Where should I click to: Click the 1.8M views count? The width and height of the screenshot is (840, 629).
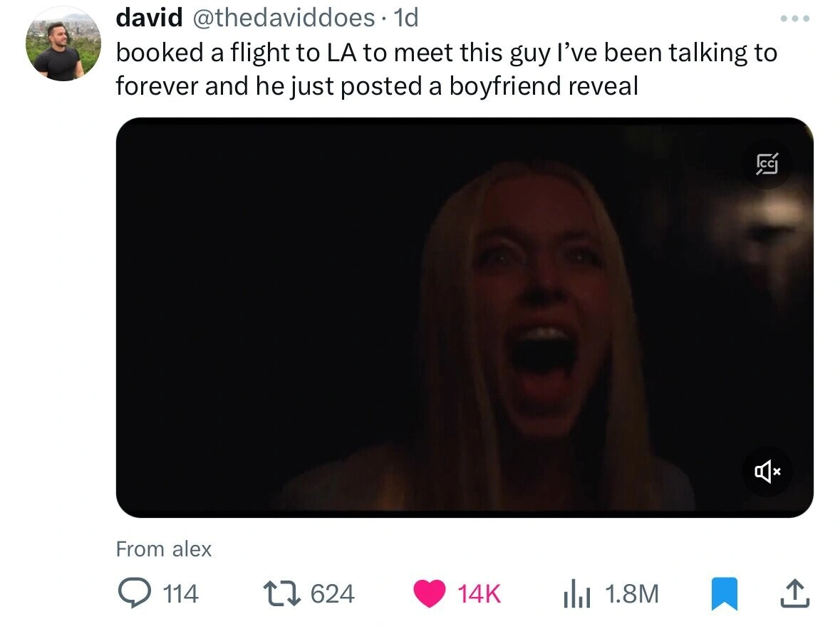tap(632, 594)
